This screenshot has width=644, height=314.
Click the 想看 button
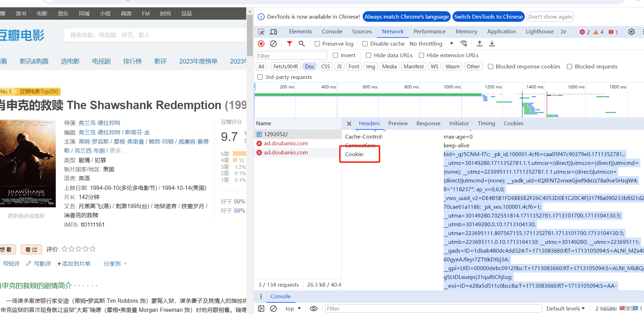pos(7,249)
